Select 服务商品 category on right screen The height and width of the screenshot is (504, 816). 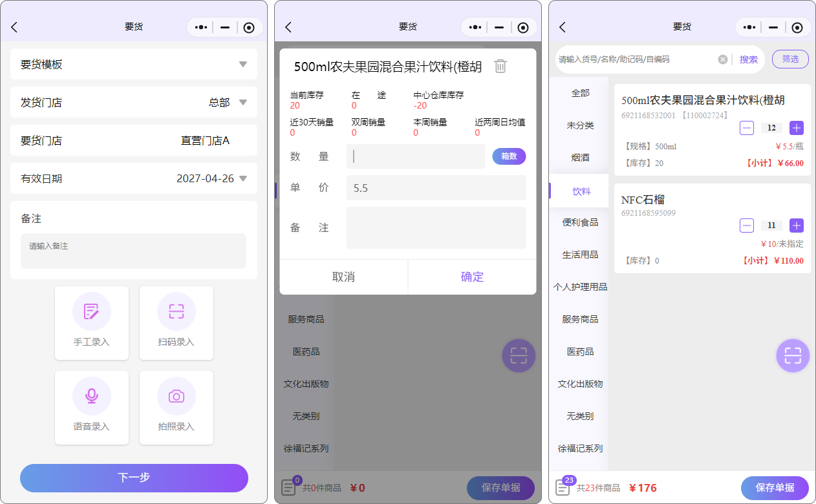pyautogui.click(x=580, y=319)
